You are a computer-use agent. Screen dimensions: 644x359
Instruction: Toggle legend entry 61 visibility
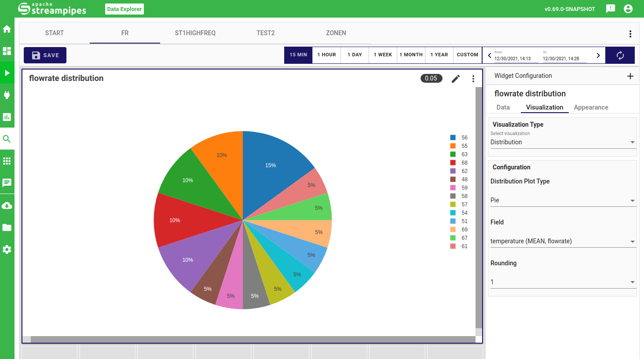pos(459,246)
